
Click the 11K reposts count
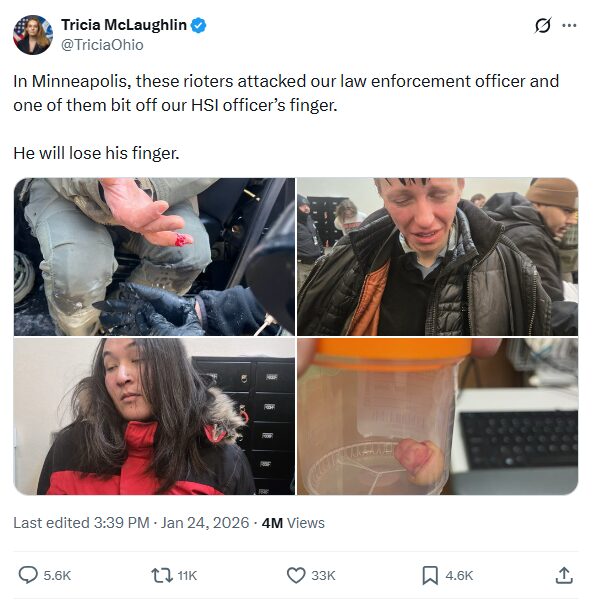[187, 576]
